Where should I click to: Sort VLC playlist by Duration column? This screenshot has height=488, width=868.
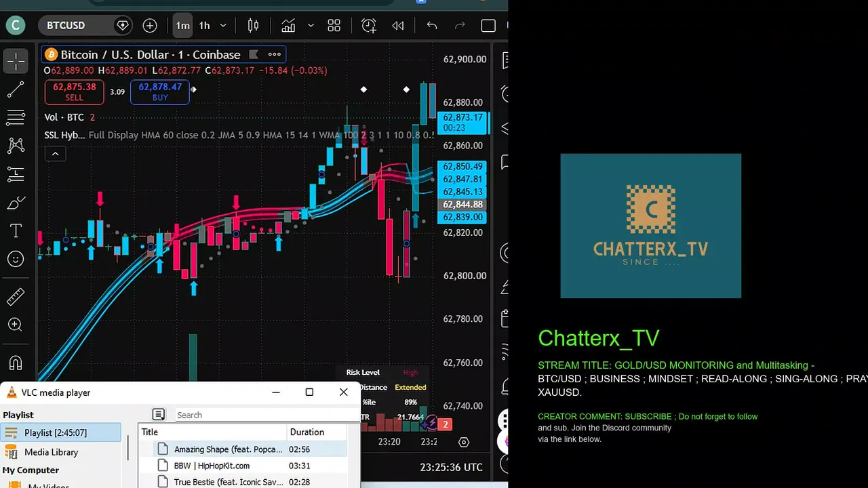(x=317, y=432)
